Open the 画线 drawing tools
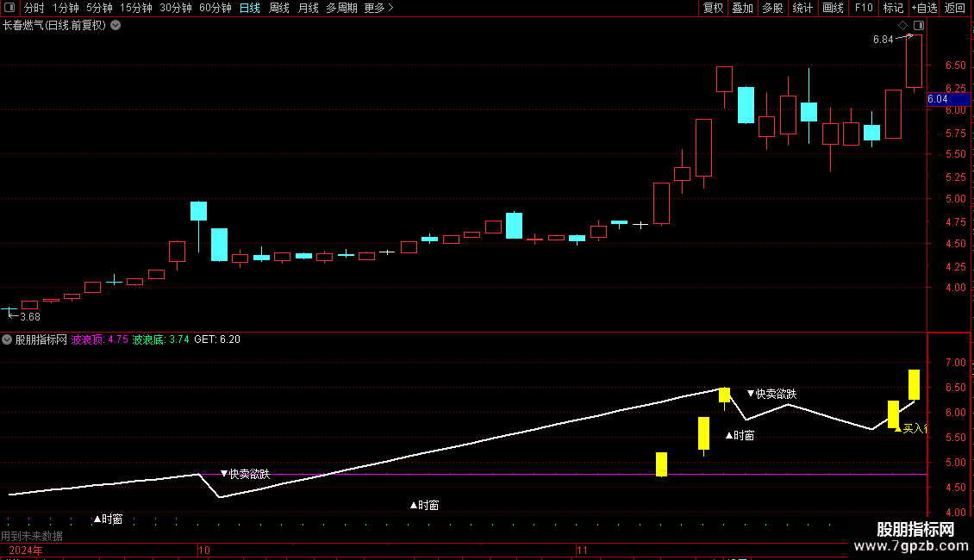The image size is (974, 560). [x=833, y=8]
